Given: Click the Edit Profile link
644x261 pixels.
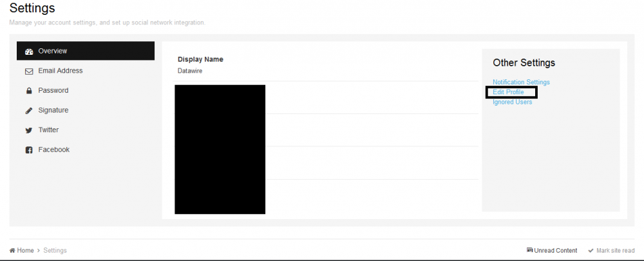Looking at the screenshot, I should [x=509, y=92].
